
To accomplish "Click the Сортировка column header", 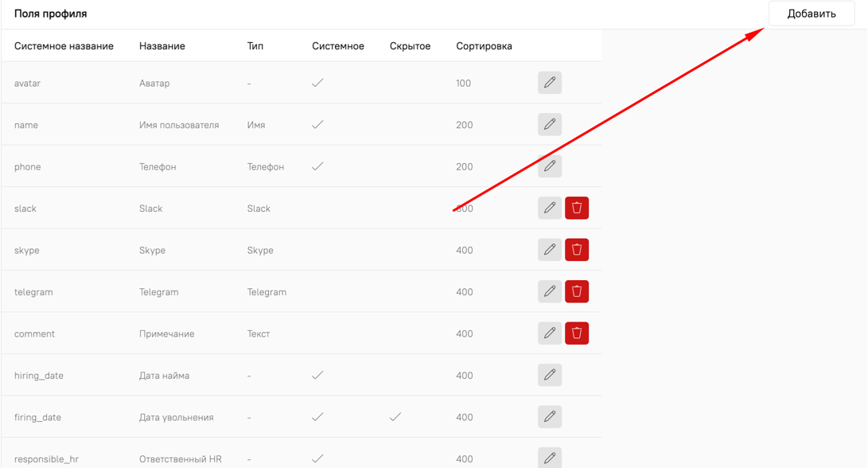I will pyautogui.click(x=484, y=46).
